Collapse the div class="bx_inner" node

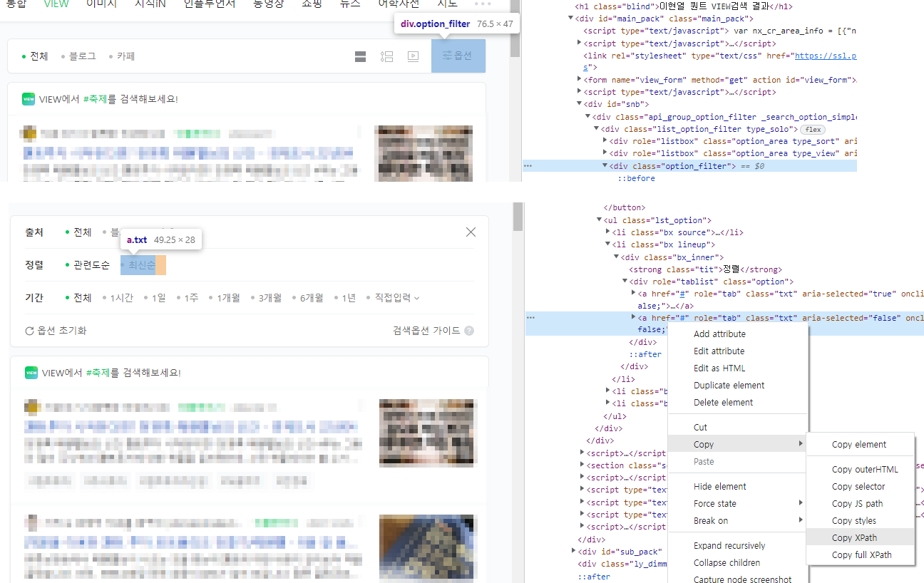pyautogui.click(x=617, y=257)
